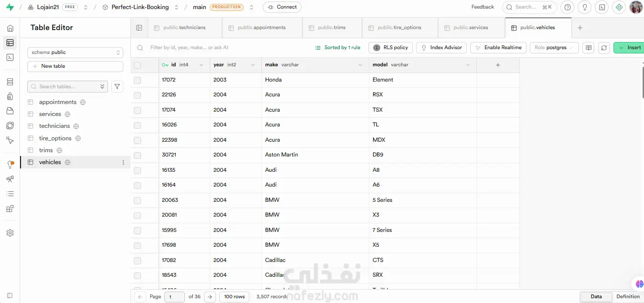Open the Advisors lightbulb sidebar icon
Screen dimensions: 644x303
coord(10,165)
